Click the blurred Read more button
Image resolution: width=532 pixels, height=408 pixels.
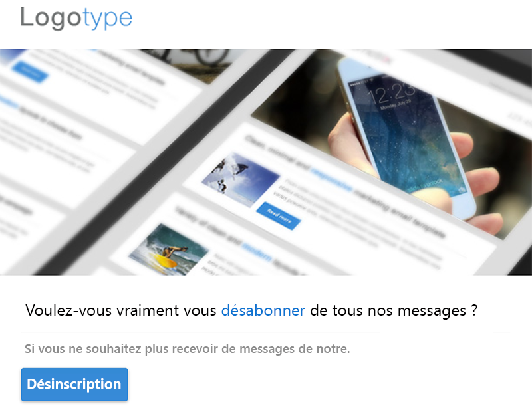(x=279, y=216)
